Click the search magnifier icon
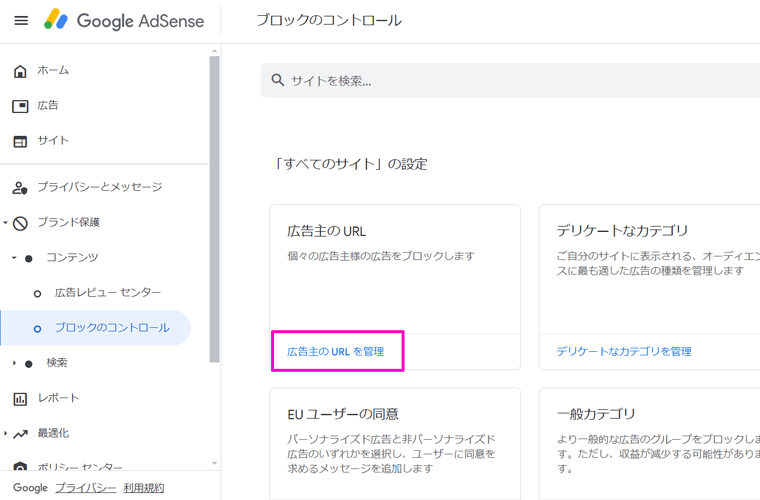 [278, 80]
